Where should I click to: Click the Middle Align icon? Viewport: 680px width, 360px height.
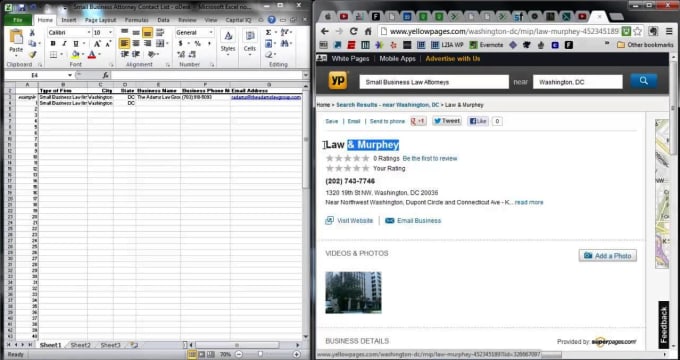(136, 32)
